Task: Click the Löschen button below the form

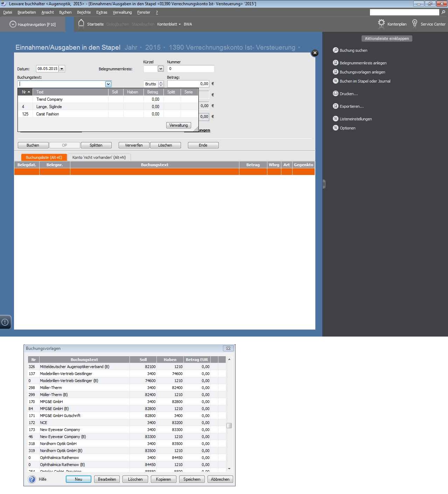Action: coord(165,145)
